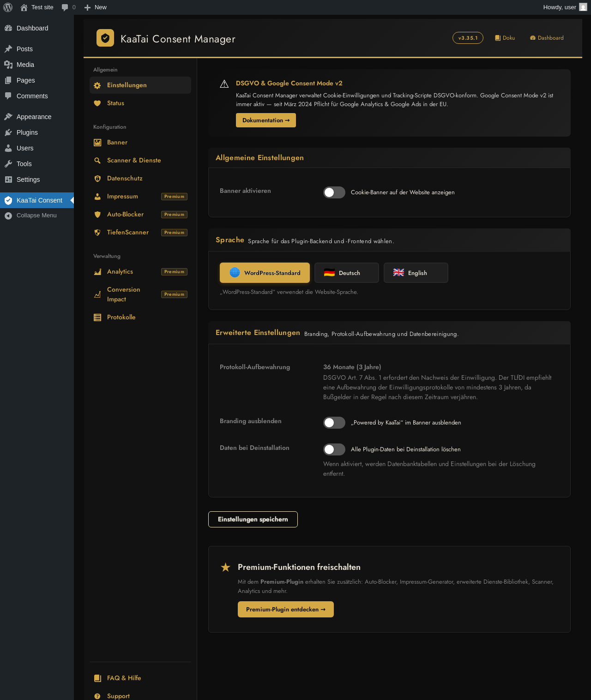Click the Banner icon in plugin sidebar

coord(97,143)
